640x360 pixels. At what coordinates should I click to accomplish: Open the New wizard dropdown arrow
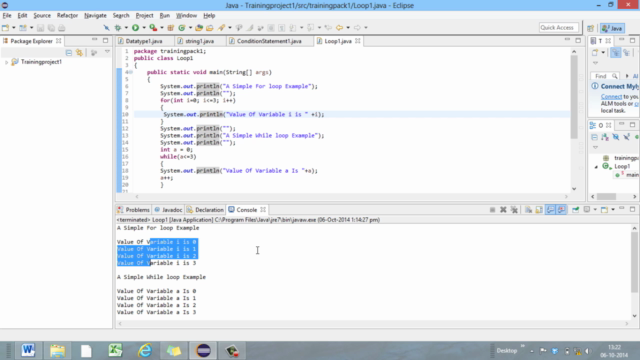(13, 28)
